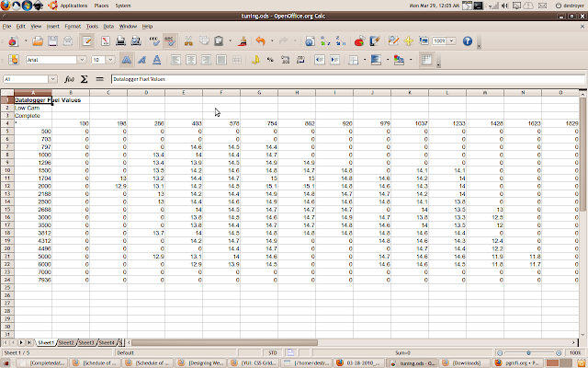This screenshot has height=368, width=588.
Task: Open the Applications menu in top panel
Action: click(74, 5)
